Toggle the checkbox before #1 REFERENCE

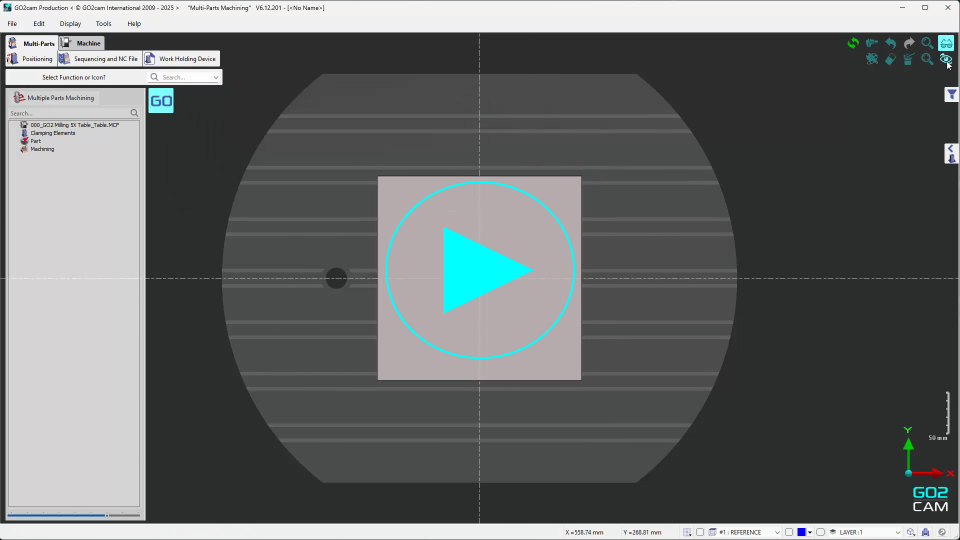[x=700, y=533]
